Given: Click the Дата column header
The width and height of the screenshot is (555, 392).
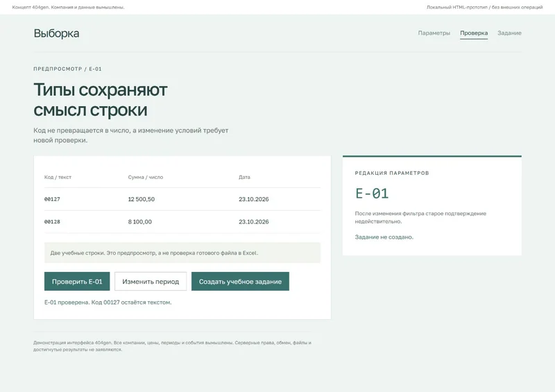Looking at the screenshot, I should pos(244,177).
